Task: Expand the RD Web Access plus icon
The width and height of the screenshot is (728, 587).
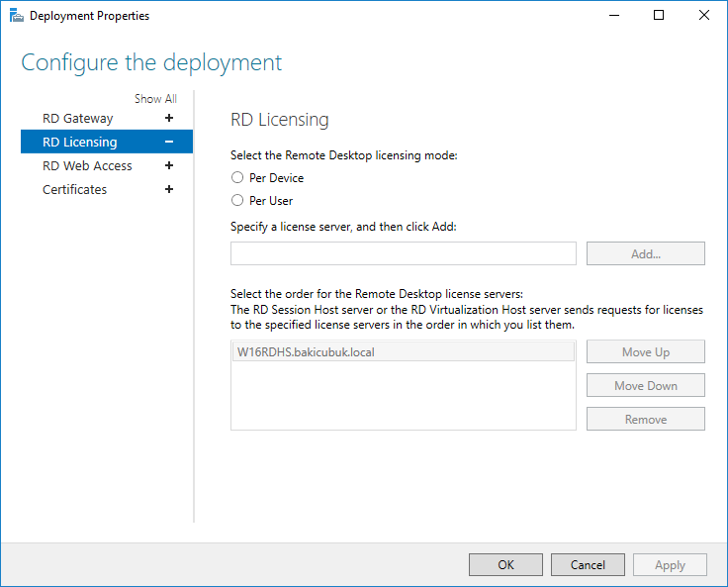Action: [169, 165]
